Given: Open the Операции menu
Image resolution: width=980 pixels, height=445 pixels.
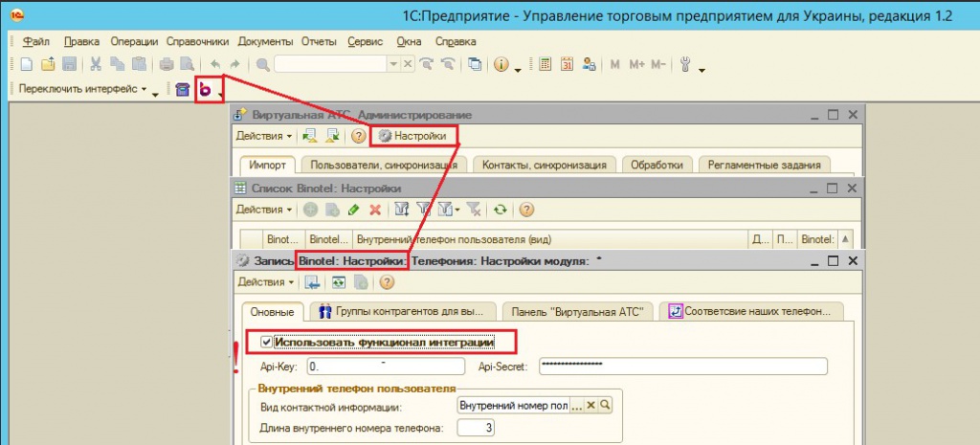Looking at the screenshot, I should point(134,42).
